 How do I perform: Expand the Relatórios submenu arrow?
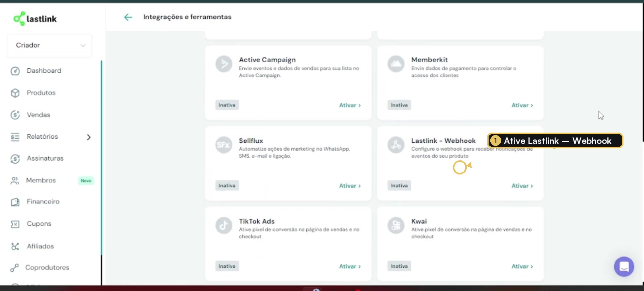pos(89,137)
